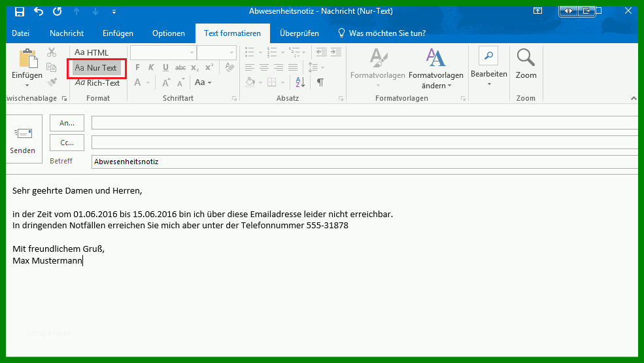Align text left
The width and height of the screenshot is (644, 363).
[249, 67]
